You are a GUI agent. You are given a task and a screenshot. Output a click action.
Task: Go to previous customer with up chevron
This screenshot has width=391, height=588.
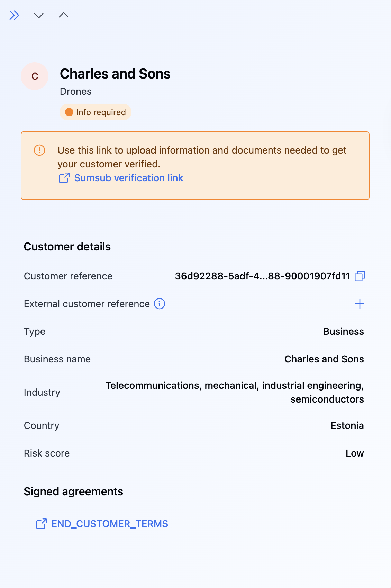click(64, 15)
